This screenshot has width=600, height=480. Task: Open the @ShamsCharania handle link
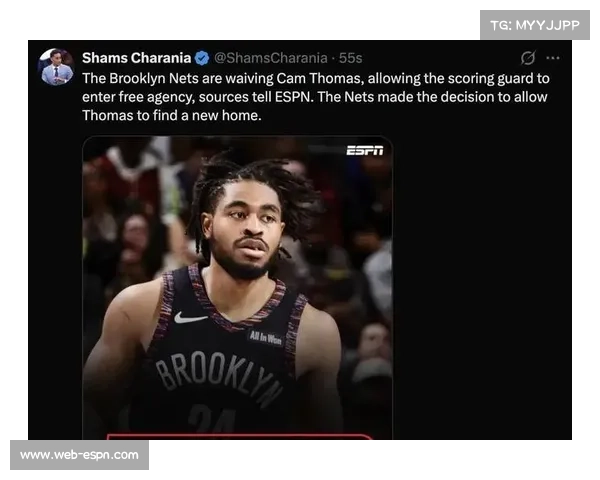[271, 58]
